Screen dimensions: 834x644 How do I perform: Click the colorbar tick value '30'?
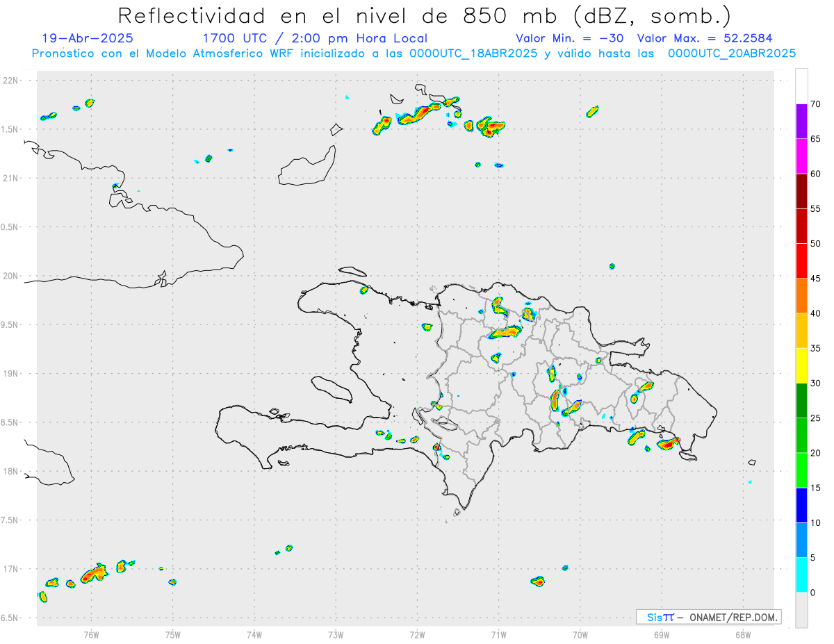(x=815, y=383)
